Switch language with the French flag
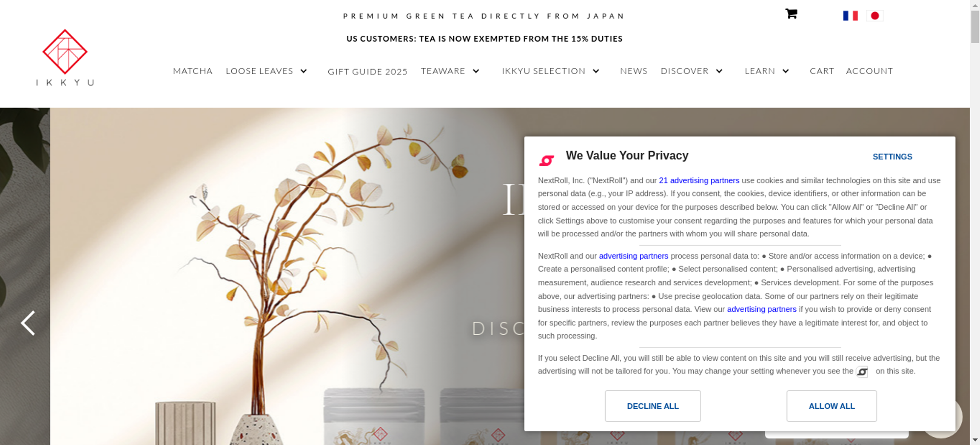The width and height of the screenshot is (980, 445). tap(850, 16)
